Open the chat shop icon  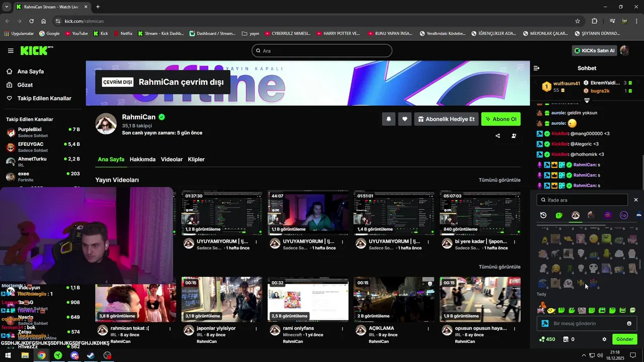point(566,339)
